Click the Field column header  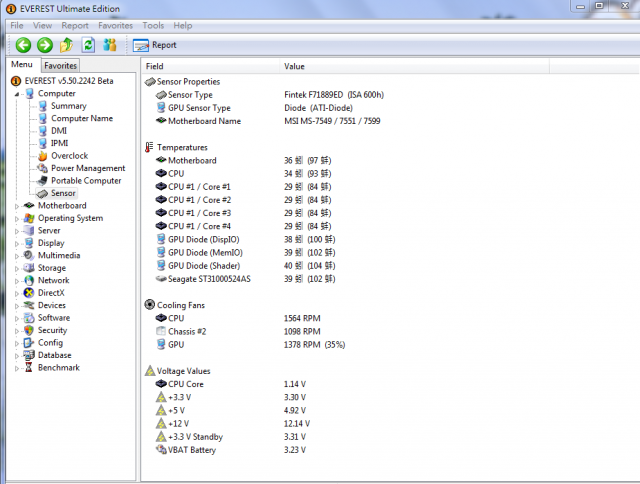(210, 66)
